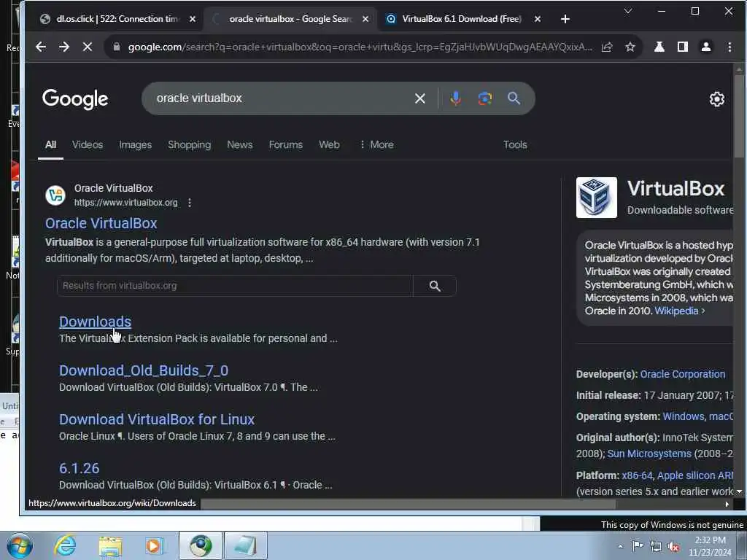The height and width of the screenshot is (560, 747).
Task: Click the muted volume icon in system tray
Action: click(x=673, y=546)
